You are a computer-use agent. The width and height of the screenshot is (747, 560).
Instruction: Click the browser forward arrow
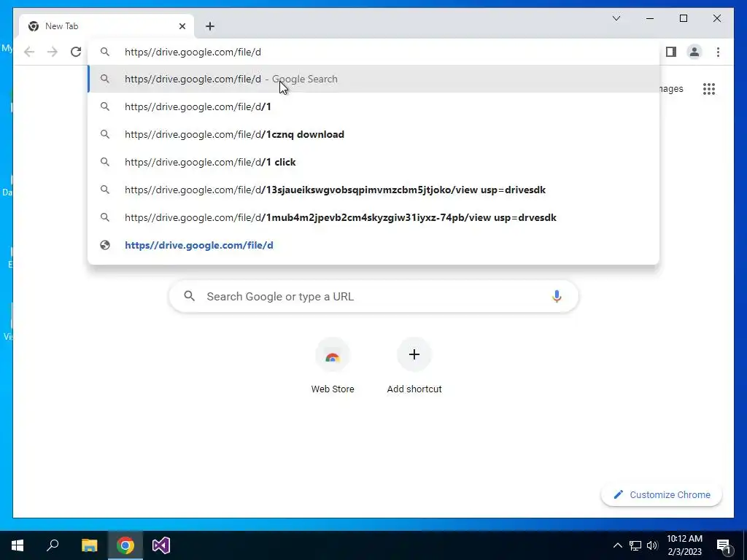point(53,52)
